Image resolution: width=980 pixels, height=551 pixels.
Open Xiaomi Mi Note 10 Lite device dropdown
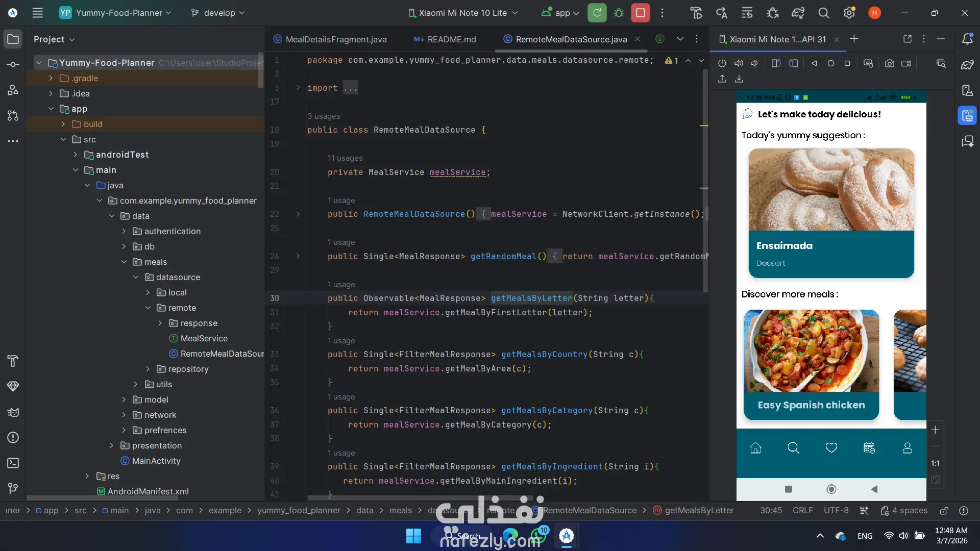click(462, 13)
